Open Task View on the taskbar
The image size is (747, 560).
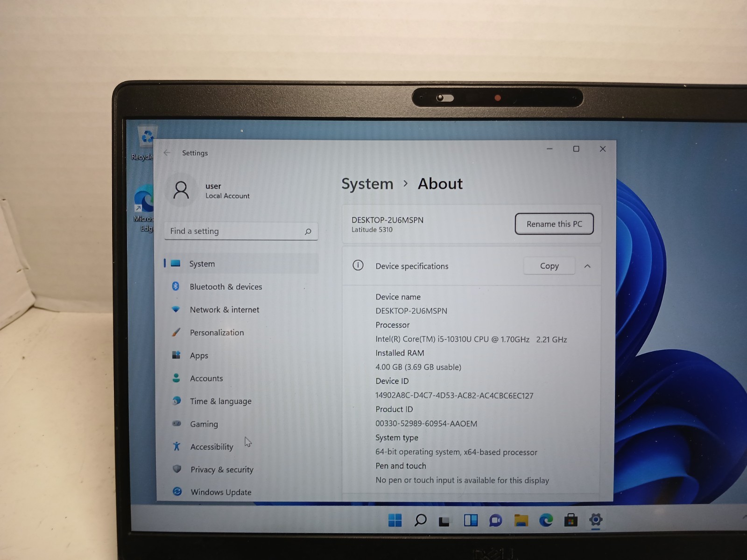click(444, 520)
